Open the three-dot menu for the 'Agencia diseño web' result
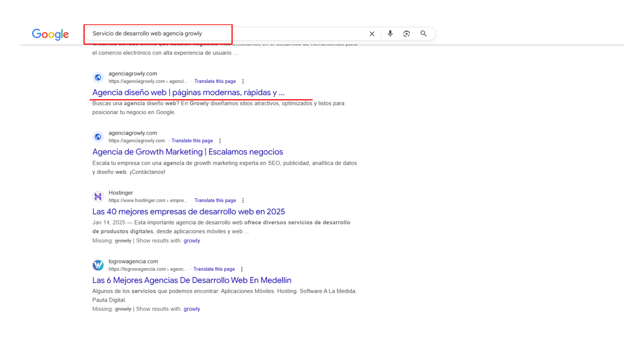 [243, 81]
